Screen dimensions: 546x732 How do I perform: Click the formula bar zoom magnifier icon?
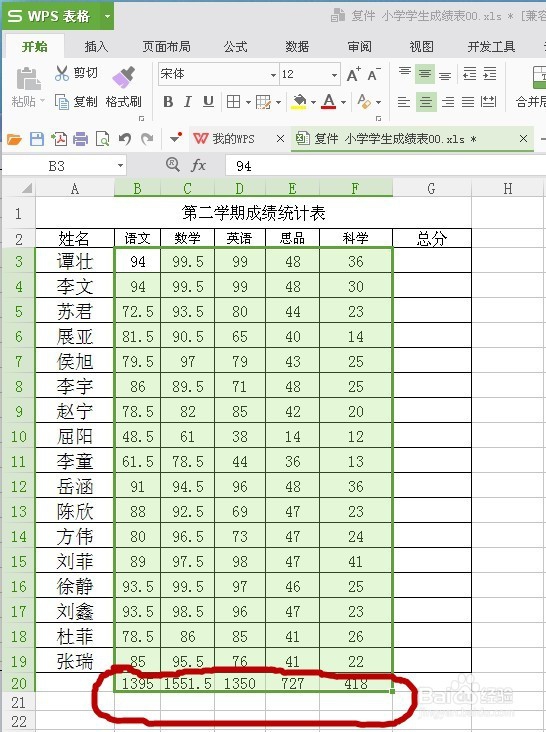(x=173, y=164)
